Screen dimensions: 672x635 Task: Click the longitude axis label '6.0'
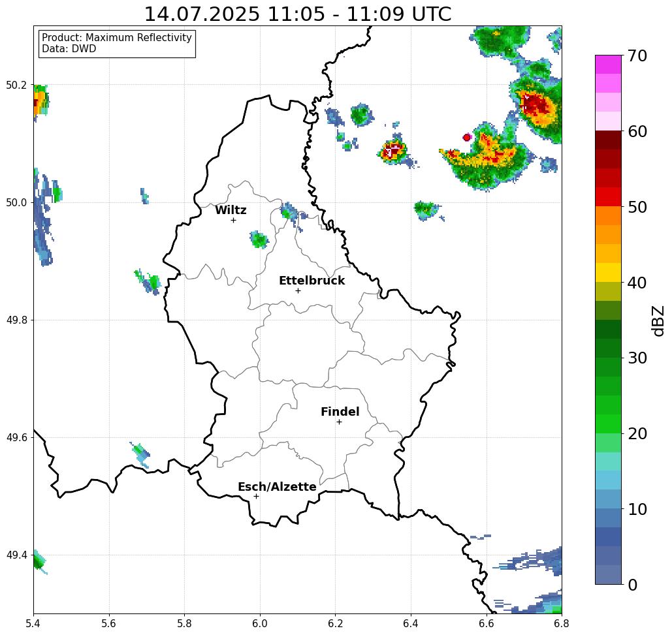tap(260, 623)
